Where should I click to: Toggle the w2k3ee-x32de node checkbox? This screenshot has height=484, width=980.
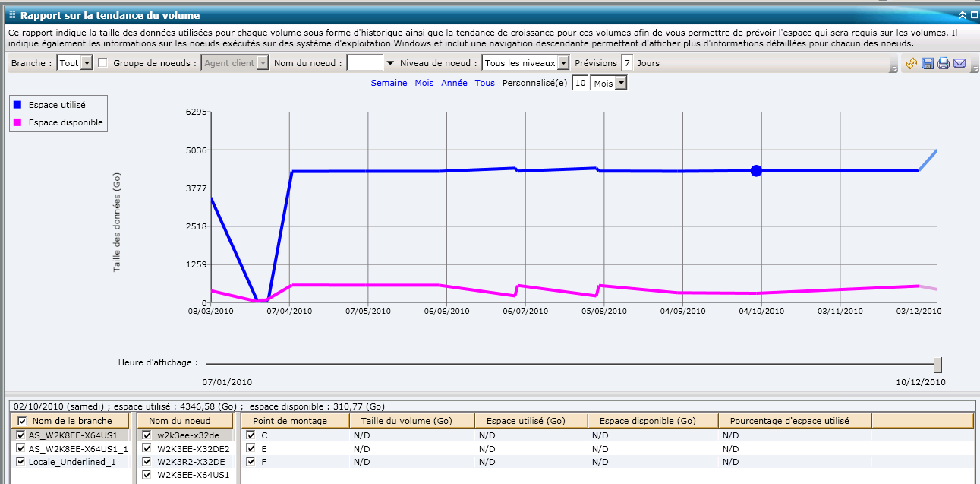click(x=147, y=435)
